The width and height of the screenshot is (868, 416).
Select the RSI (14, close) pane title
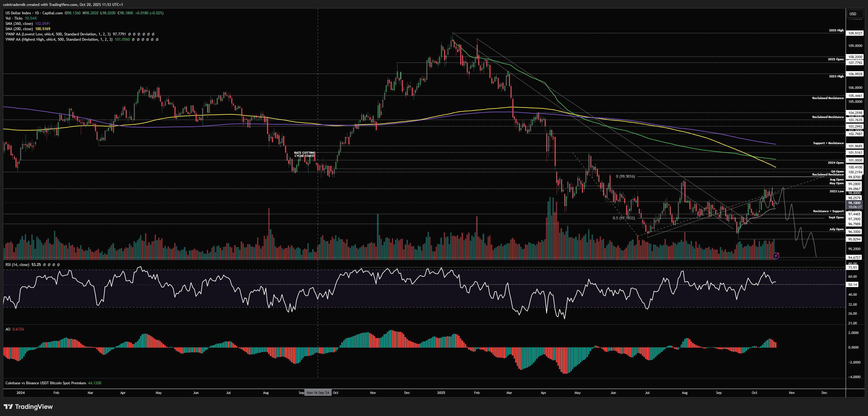(17, 265)
